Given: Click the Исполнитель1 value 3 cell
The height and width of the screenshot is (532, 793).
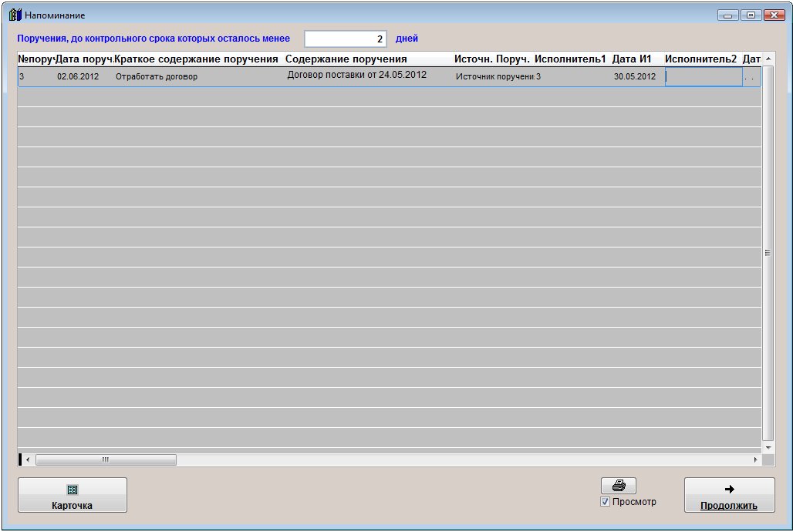Looking at the screenshot, I should [x=573, y=76].
